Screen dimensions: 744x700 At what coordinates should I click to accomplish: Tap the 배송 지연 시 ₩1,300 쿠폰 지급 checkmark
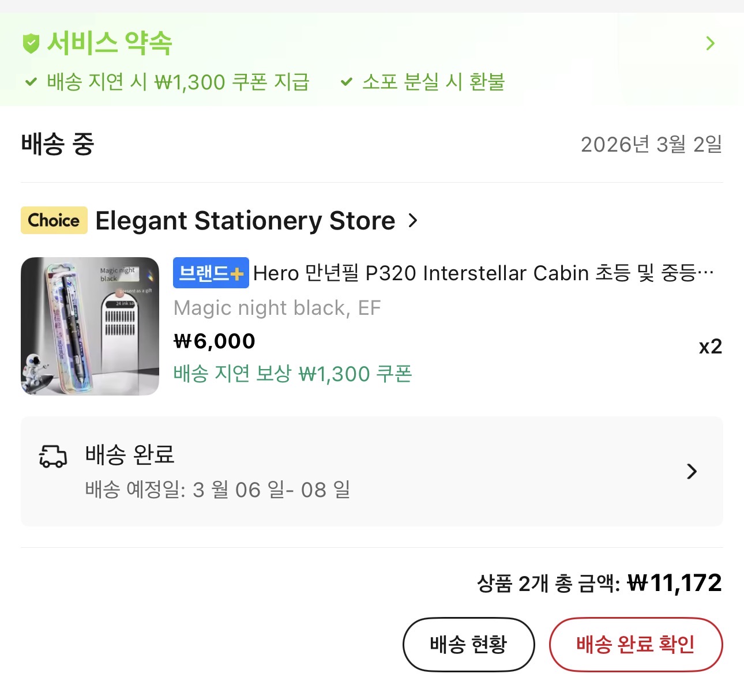(31, 82)
